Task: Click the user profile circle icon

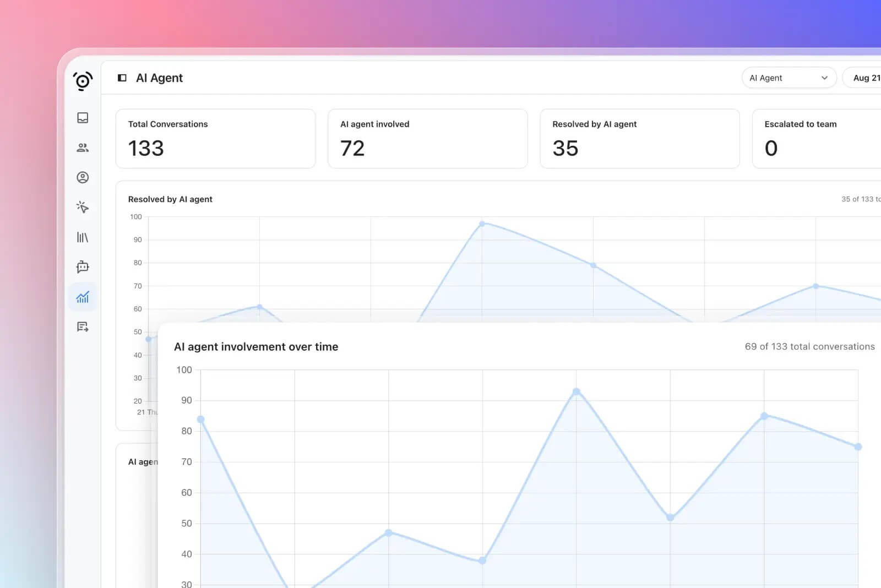Action: point(83,177)
